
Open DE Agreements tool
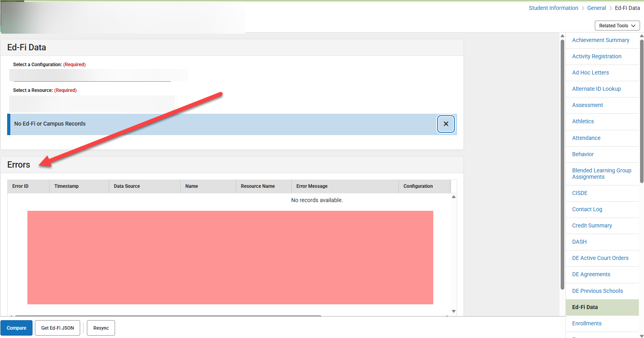point(591,274)
